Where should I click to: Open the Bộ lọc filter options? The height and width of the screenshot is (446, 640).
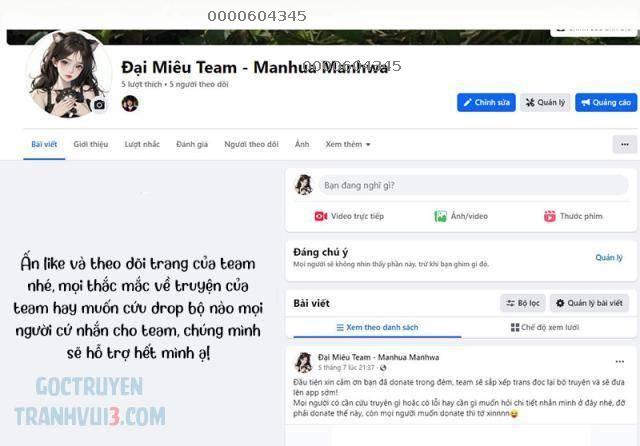coord(523,303)
